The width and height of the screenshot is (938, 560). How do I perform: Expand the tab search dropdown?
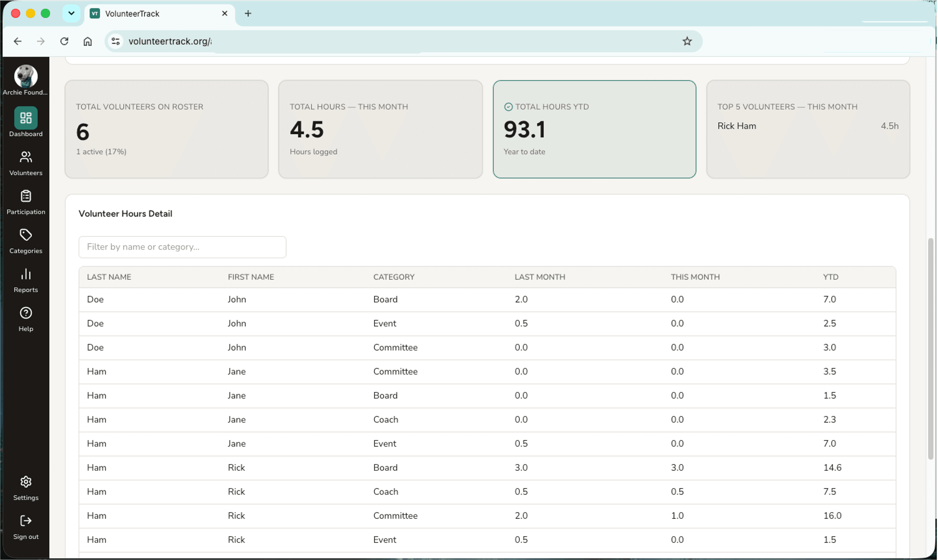(71, 14)
